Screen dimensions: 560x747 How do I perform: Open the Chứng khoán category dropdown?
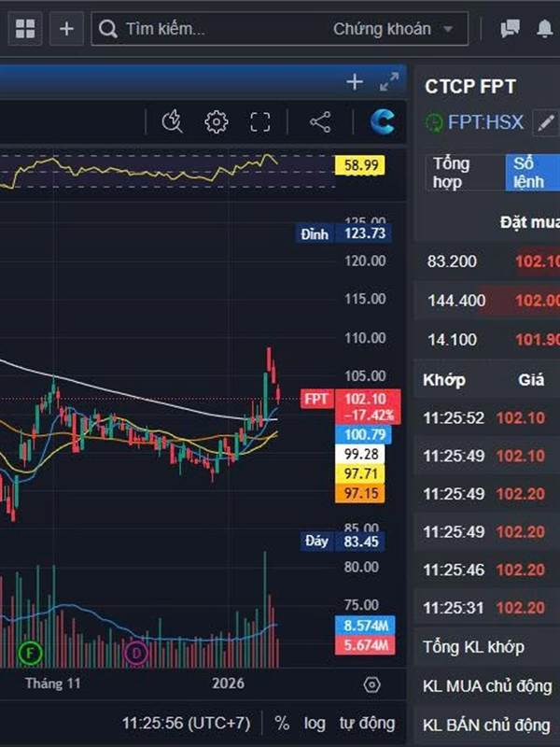click(x=392, y=29)
